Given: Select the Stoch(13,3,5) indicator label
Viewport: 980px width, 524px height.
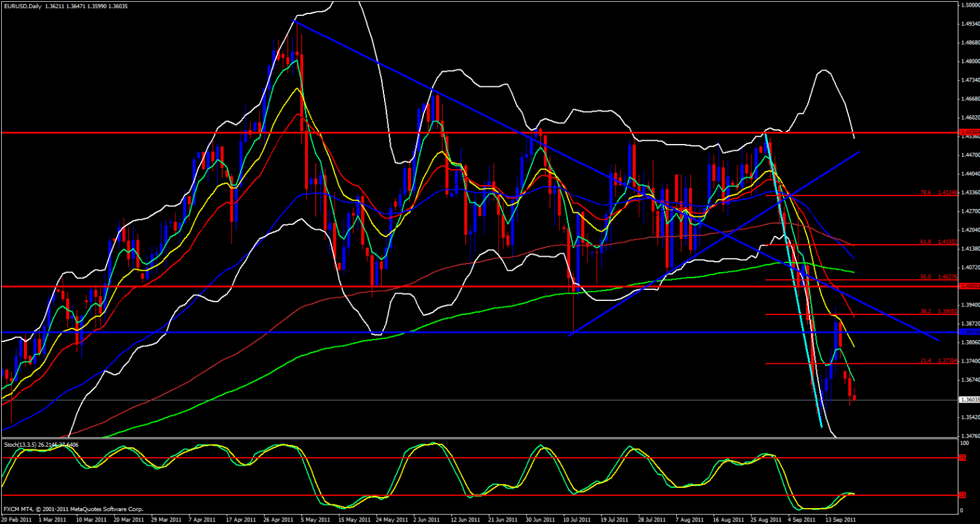Looking at the screenshot, I should (x=20, y=444).
